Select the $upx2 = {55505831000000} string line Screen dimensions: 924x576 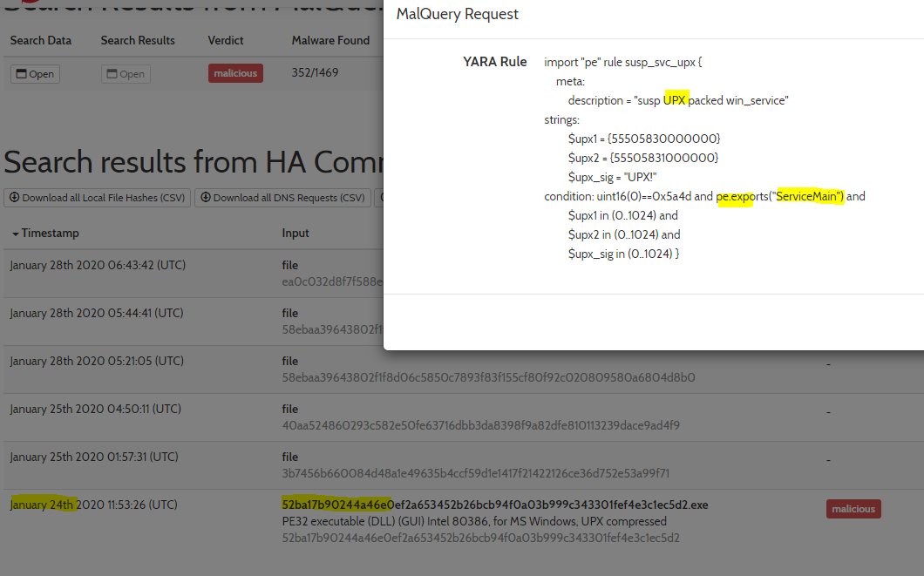pos(643,158)
